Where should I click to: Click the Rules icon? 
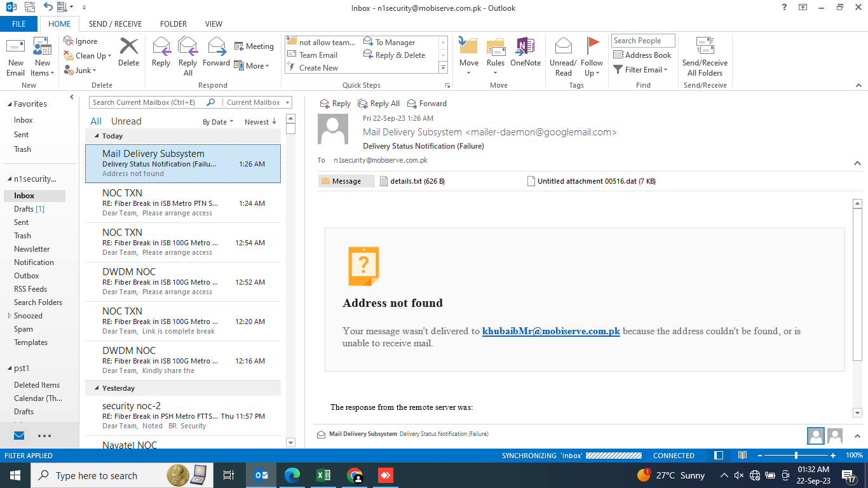click(x=496, y=47)
